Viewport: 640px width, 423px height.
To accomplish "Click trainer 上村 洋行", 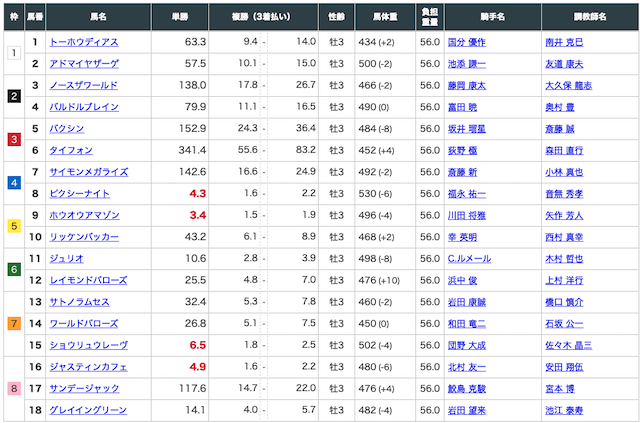I will (564, 280).
